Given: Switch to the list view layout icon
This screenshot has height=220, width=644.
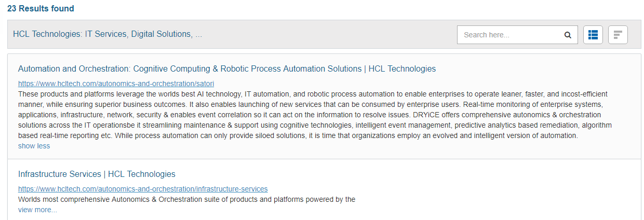Looking at the screenshot, I should pos(593,35).
